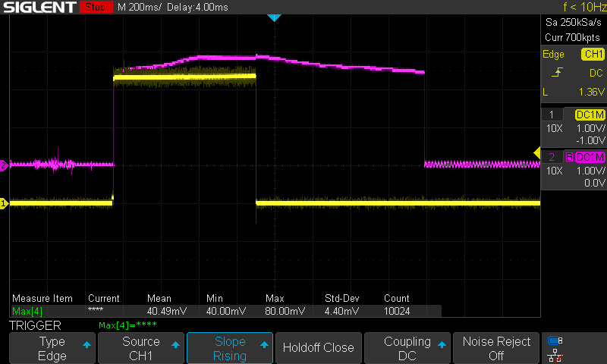This screenshot has height=364, width=607.
Task: Click the rising edge slope icon
Action: point(557,72)
